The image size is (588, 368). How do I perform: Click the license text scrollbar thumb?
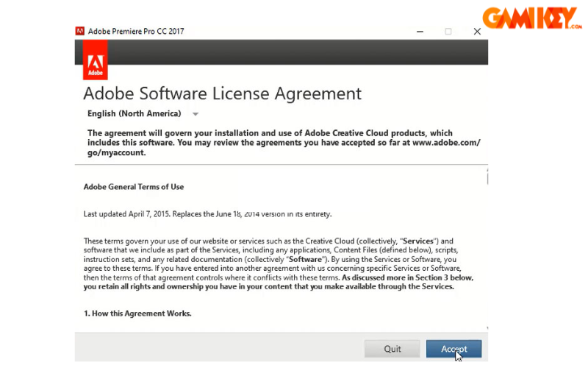click(x=486, y=179)
